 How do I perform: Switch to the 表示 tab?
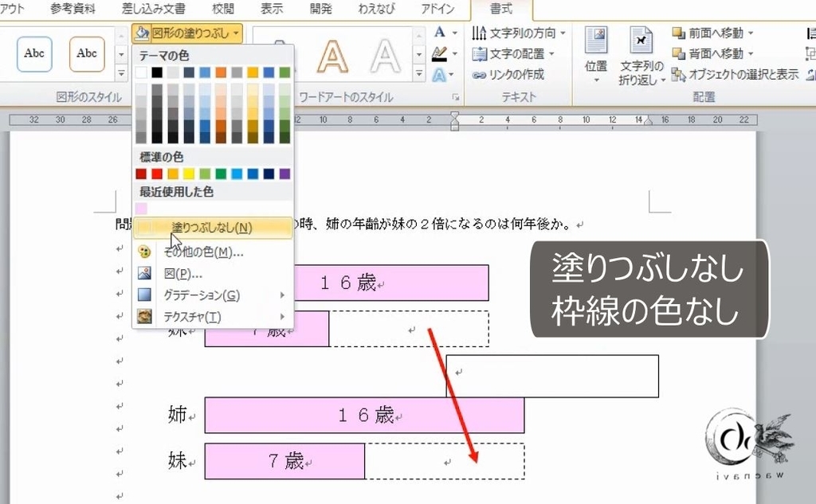[x=272, y=9]
